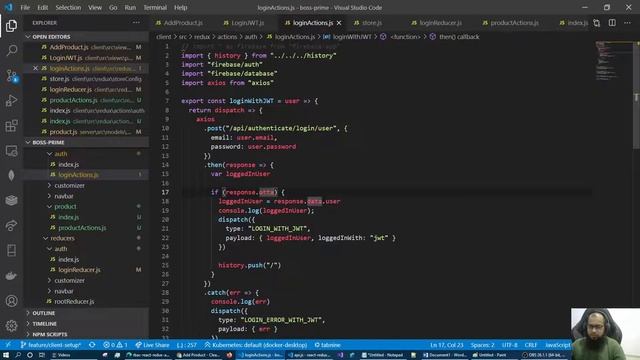The height and width of the screenshot is (360, 640).
Task: Open the Manage gear icon
Action: (11, 325)
